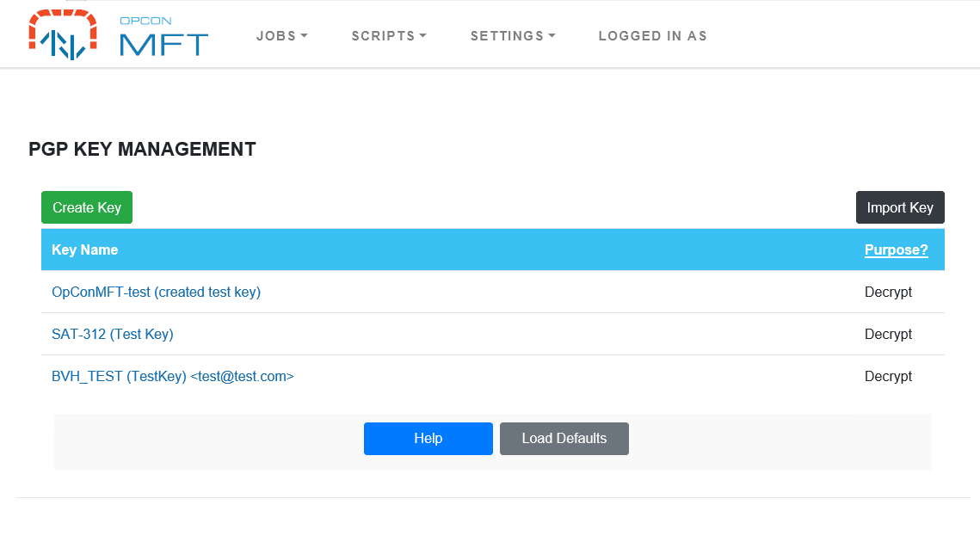The width and height of the screenshot is (980, 542).
Task: Open the BVH_TEST (TestKey) key link
Action: [172, 376]
